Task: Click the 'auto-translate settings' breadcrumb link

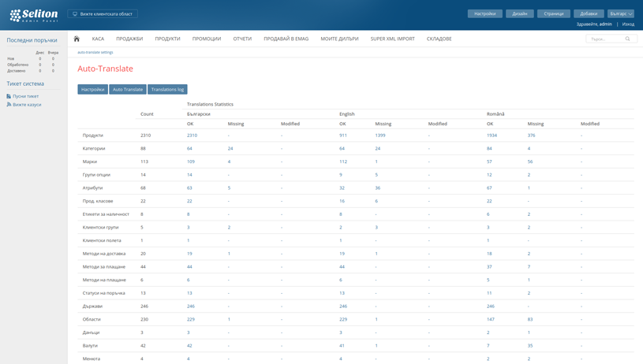Action: click(95, 53)
